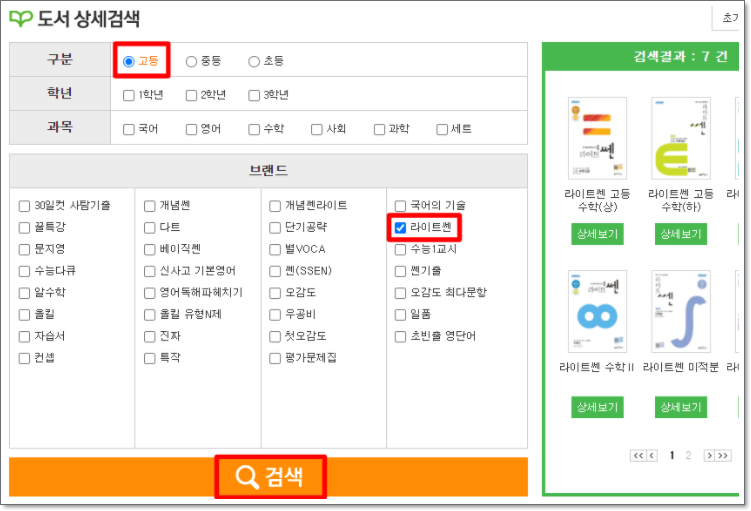
Task: Jump to last results page arrow
Action: click(723, 455)
